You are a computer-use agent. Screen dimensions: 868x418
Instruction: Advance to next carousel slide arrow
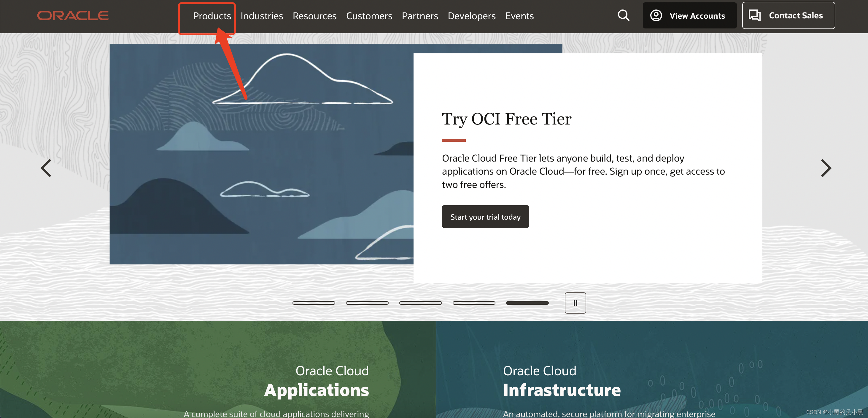[826, 168]
